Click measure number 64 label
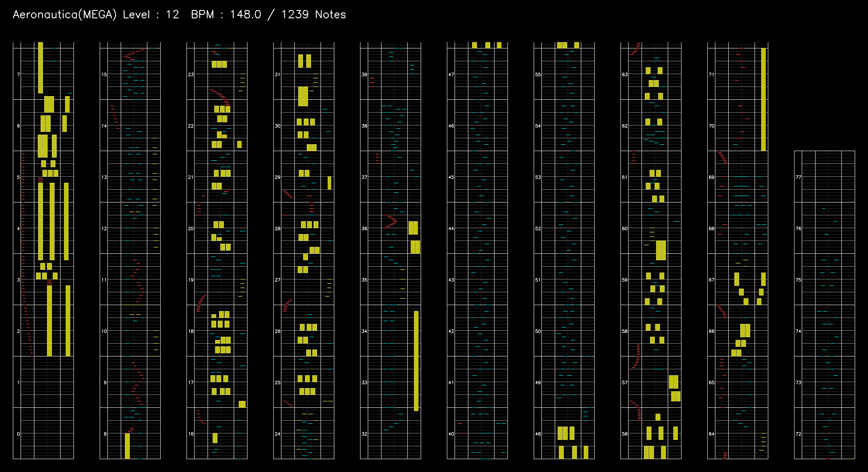The image size is (868, 472). [x=711, y=434]
